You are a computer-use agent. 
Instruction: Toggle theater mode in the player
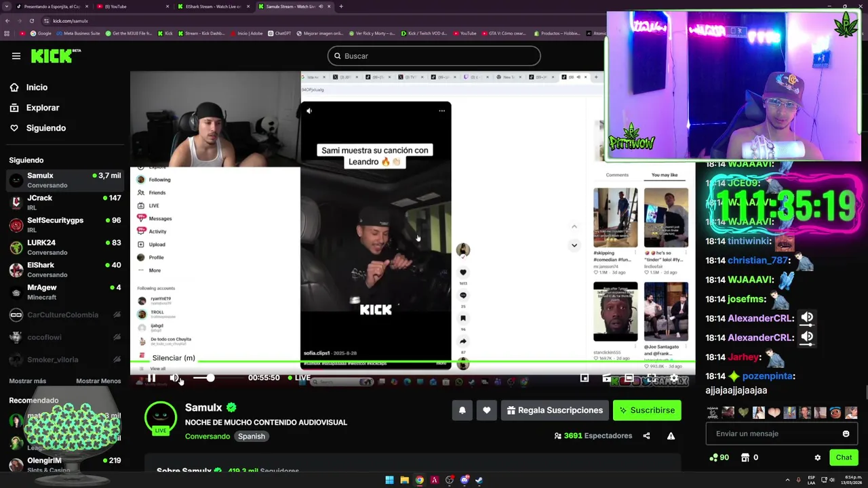(x=629, y=378)
